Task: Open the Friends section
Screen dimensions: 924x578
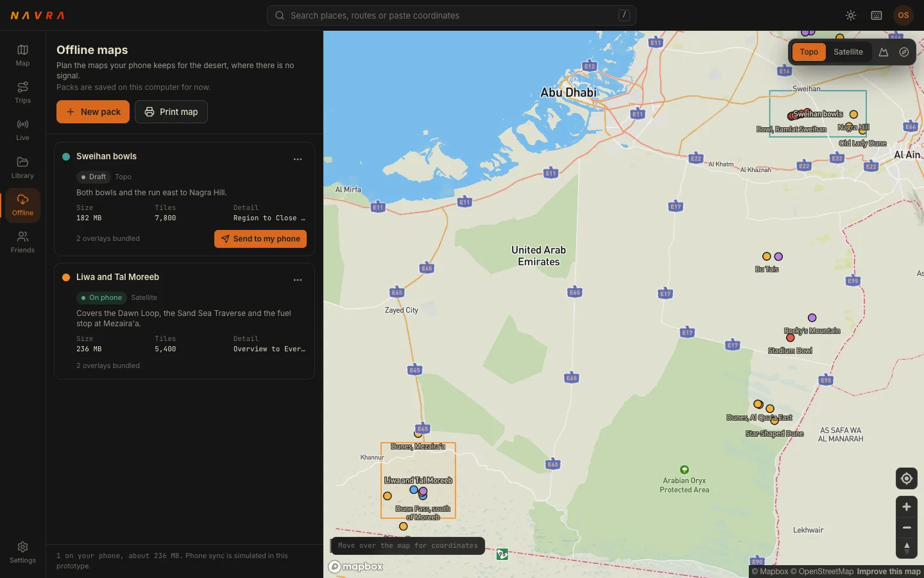Action: (22, 242)
